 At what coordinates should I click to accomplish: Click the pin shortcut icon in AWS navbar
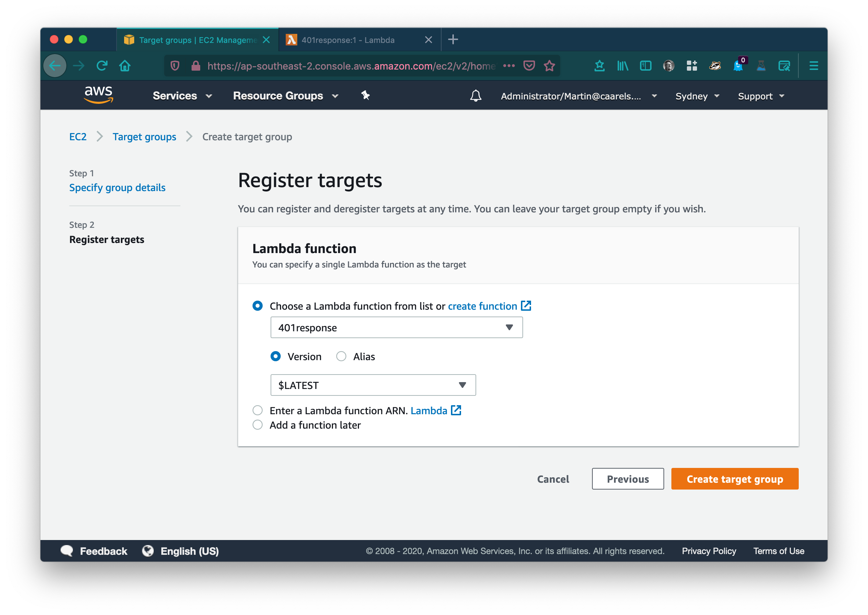(365, 96)
